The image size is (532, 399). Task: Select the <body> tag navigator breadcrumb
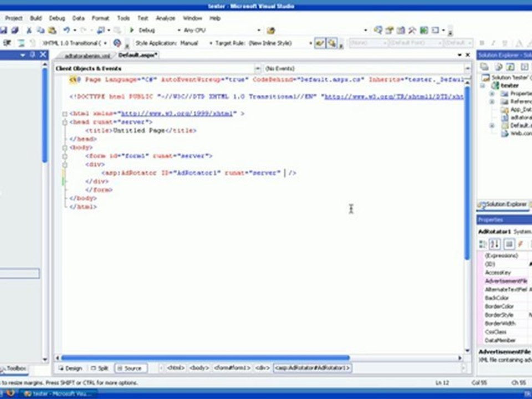(199, 368)
